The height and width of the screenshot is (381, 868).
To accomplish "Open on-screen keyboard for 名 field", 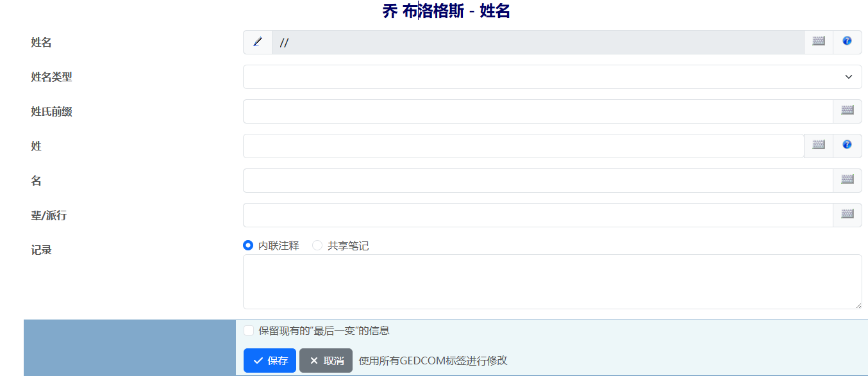I will pyautogui.click(x=847, y=181).
